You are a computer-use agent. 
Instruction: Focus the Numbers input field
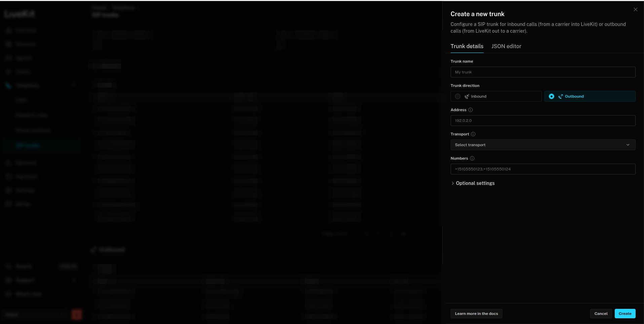click(x=543, y=169)
